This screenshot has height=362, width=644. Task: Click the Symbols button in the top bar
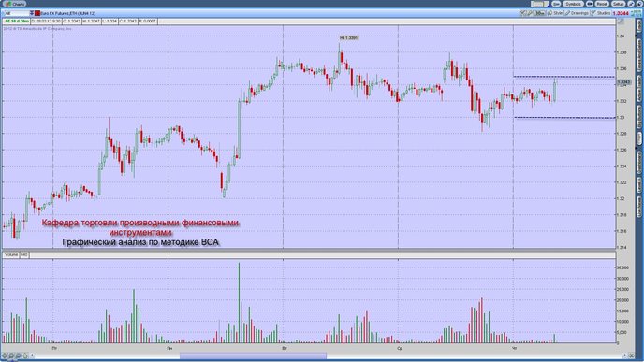click(573, 4)
